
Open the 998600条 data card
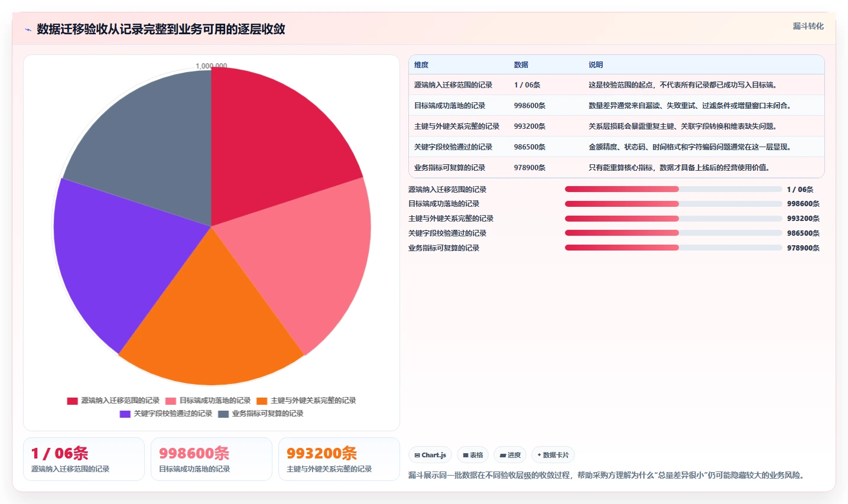(x=212, y=459)
